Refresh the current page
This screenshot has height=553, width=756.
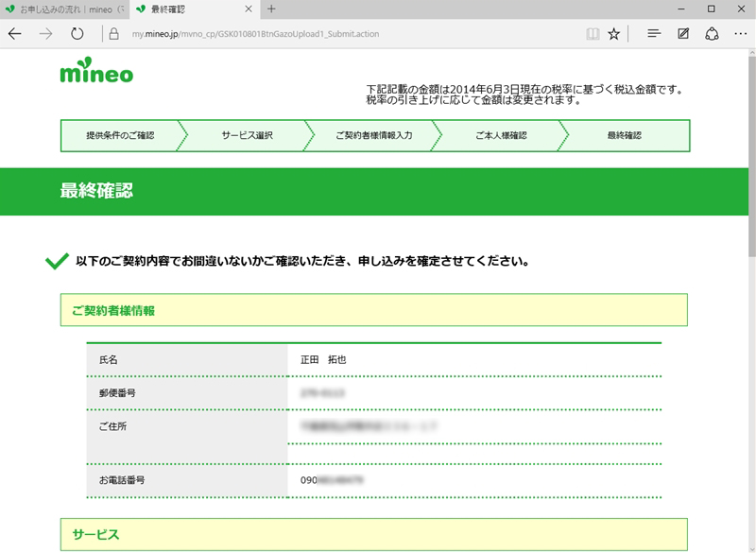77,34
